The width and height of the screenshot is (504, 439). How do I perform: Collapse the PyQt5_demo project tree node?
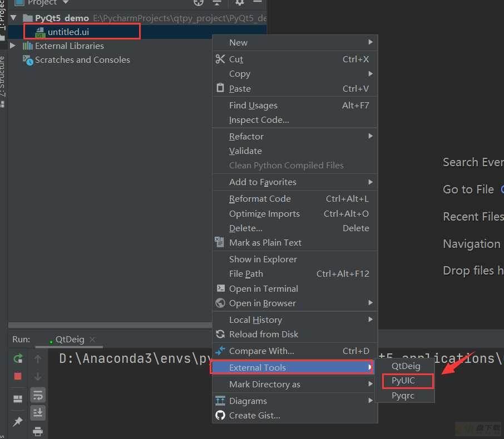click(x=13, y=18)
